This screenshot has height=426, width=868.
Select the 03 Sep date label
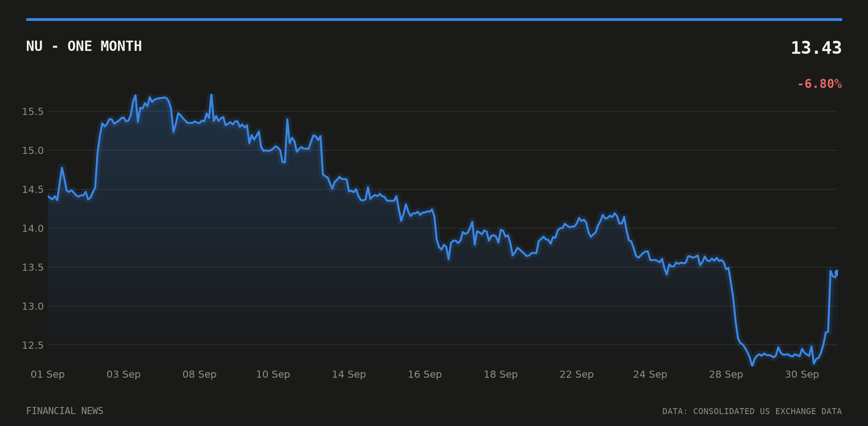click(123, 374)
